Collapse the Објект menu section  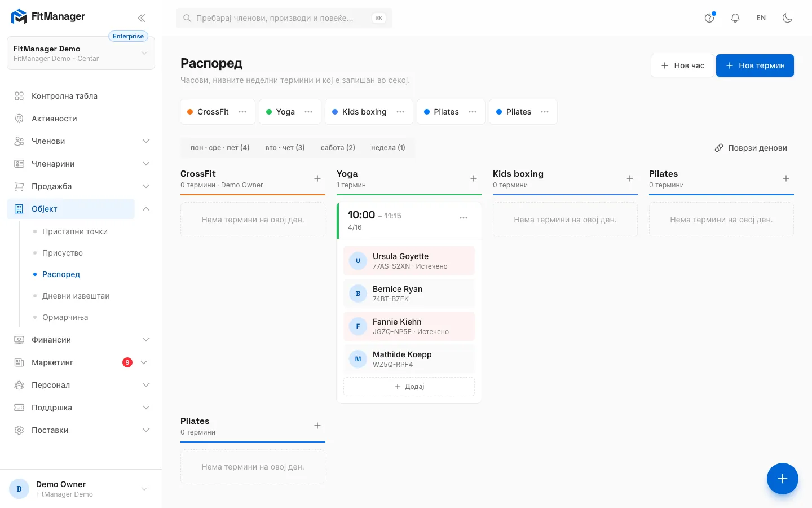(146, 209)
